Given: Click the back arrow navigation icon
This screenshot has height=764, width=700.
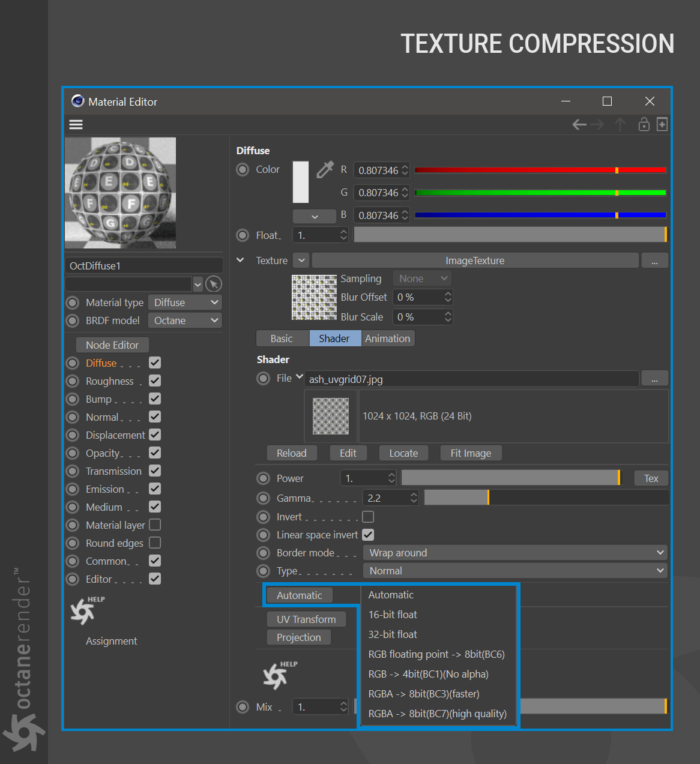Looking at the screenshot, I should [x=579, y=124].
